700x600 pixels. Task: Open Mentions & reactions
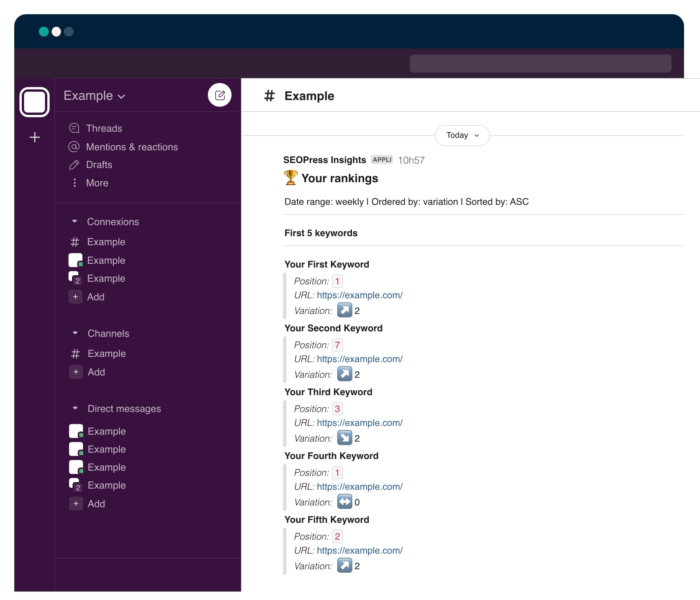click(132, 147)
